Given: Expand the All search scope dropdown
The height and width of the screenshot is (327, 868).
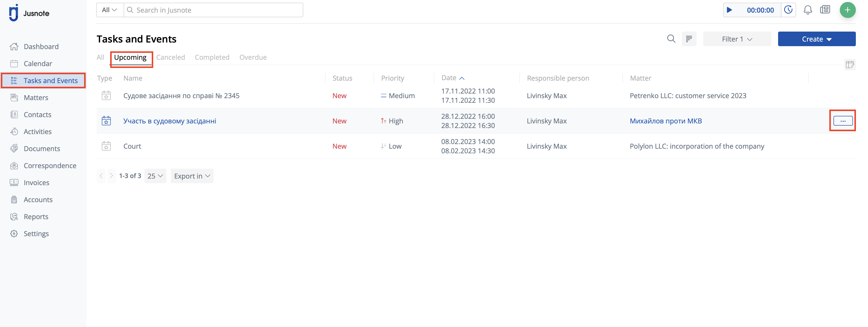Looking at the screenshot, I should point(110,10).
